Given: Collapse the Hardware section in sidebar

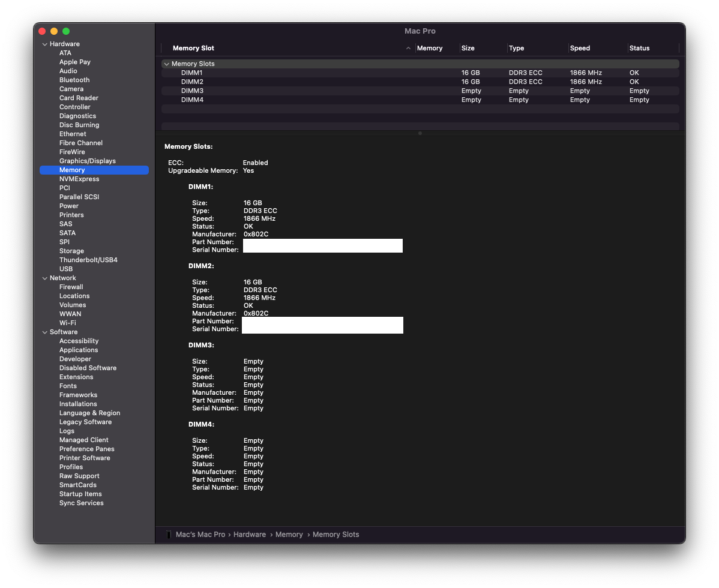Looking at the screenshot, I should (x=44, y=44).
